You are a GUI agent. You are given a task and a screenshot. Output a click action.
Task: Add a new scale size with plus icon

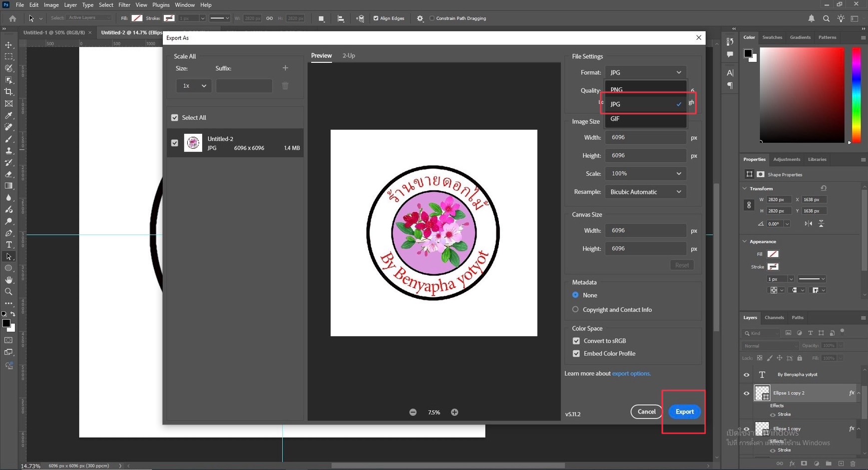(285, 68)
